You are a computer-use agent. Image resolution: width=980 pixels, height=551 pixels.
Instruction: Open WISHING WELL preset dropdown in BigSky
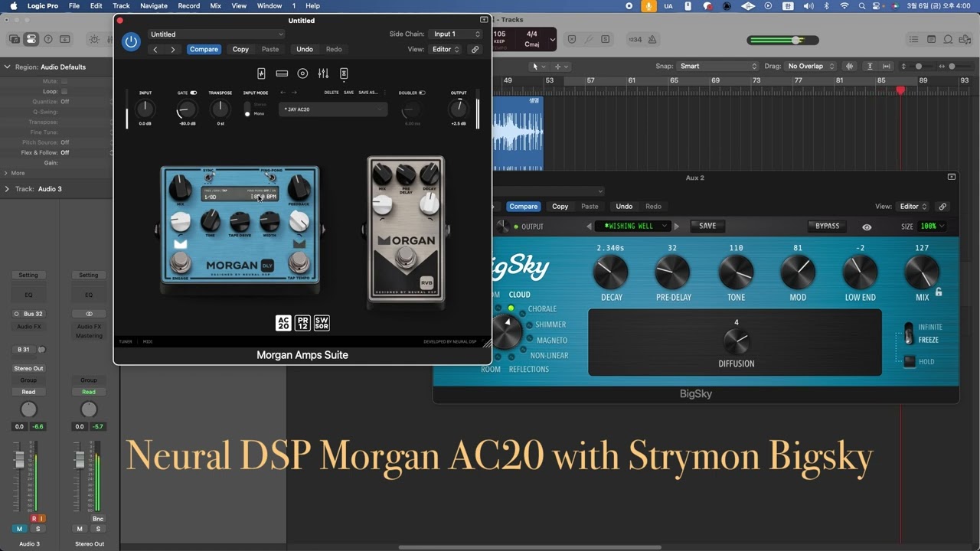tap(633, 227)
